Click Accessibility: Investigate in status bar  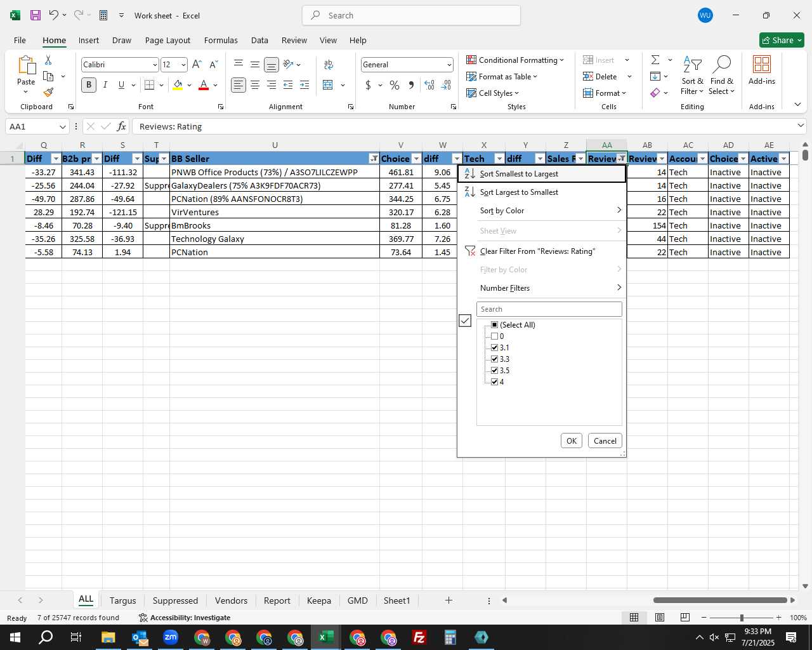(x=184, y=618)
